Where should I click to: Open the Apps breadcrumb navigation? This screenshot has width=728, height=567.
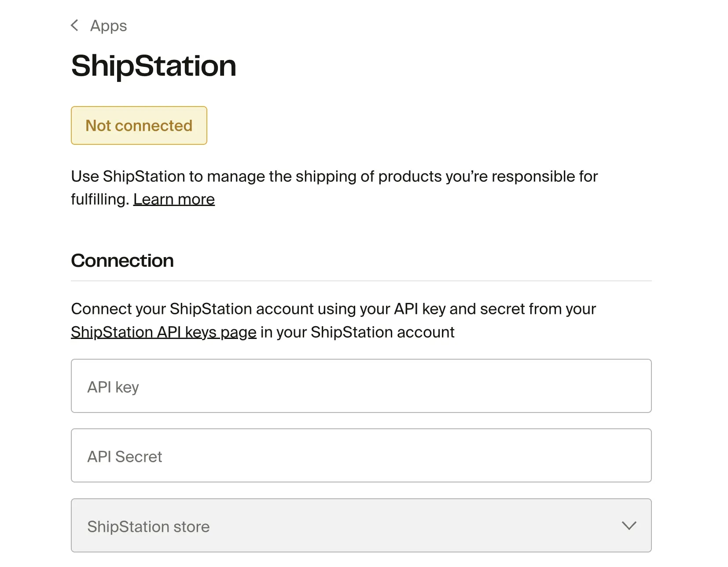click(x=108, y=26)
